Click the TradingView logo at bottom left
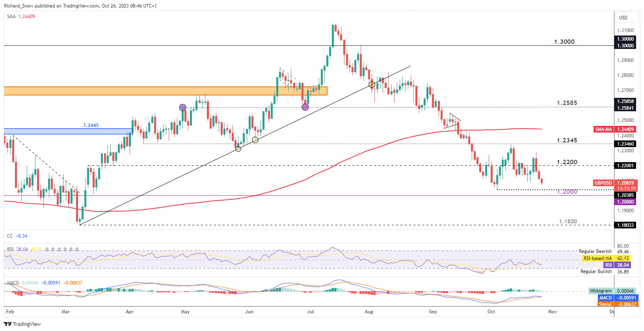This screenshot has height=331, width=644. click(x=22, y=324)
